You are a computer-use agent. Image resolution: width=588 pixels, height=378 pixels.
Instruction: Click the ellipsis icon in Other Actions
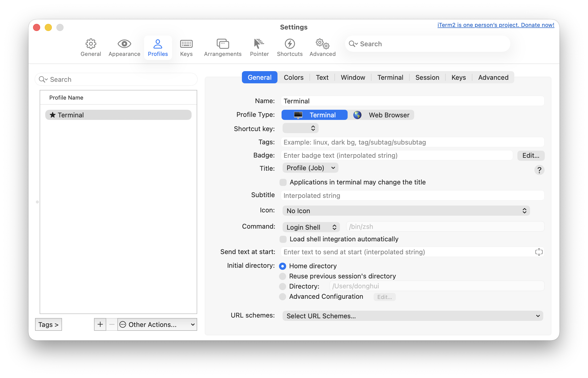123,324
